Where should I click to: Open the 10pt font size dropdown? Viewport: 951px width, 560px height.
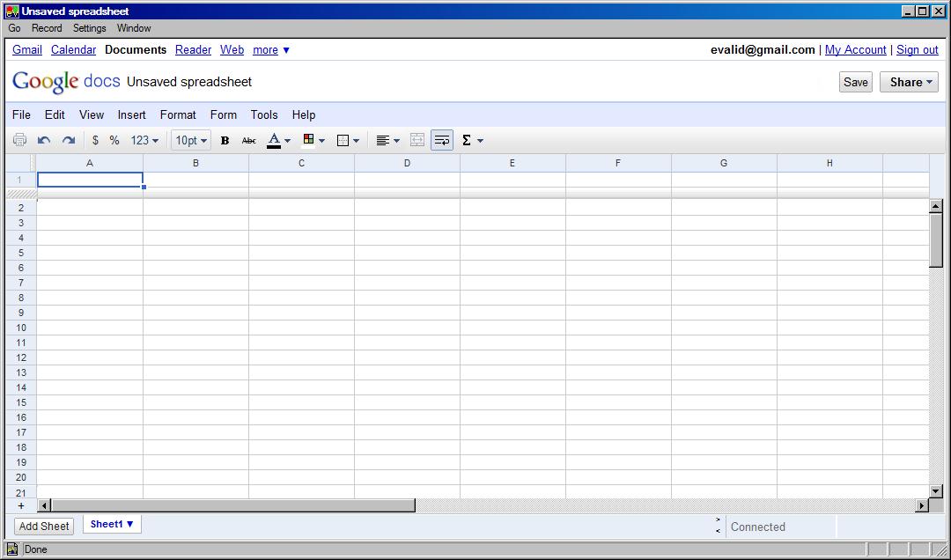[x=191, y=140]
